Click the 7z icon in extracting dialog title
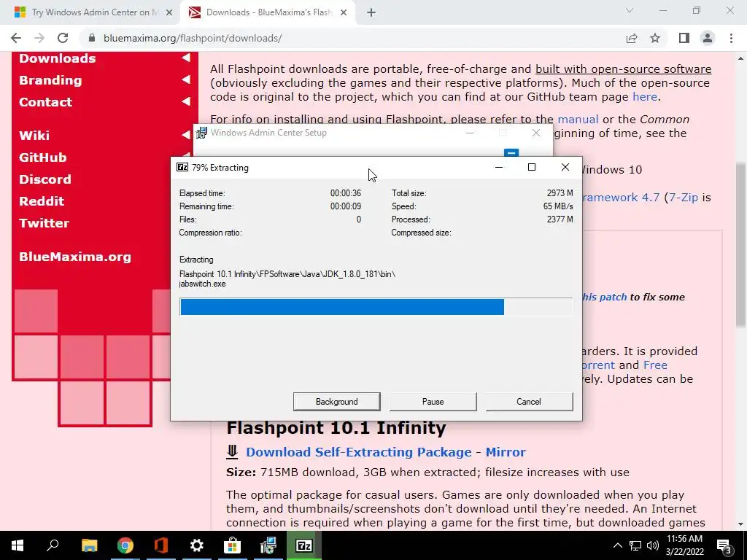747x560 pixels. pyautogui.click(x=182, y=167)
